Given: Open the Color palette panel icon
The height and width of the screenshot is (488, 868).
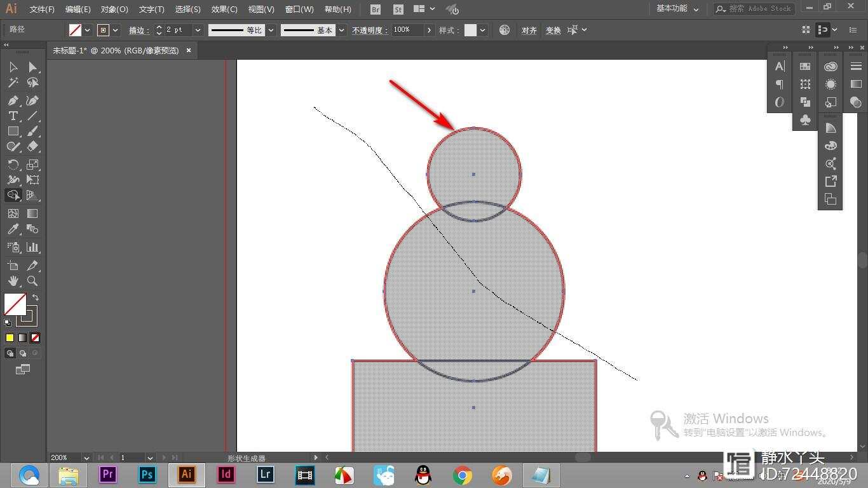Looking at the screenshot, I should coord(831,146).
